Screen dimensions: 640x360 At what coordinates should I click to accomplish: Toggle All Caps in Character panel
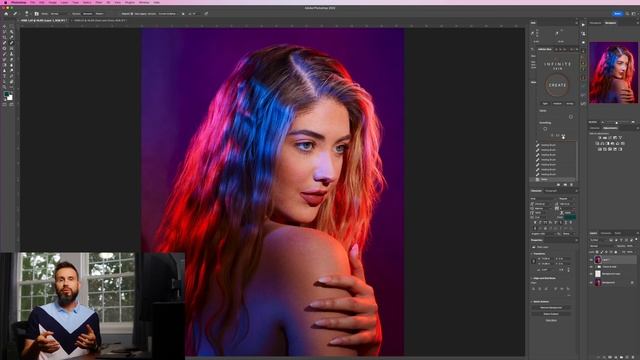pos(545,222)
